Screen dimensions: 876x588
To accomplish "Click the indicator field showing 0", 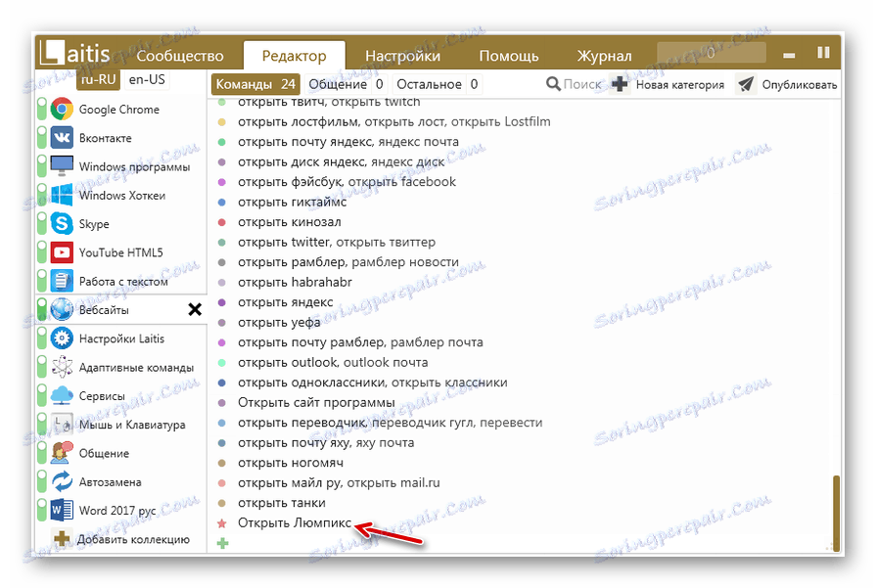I will tap(712, 53).
